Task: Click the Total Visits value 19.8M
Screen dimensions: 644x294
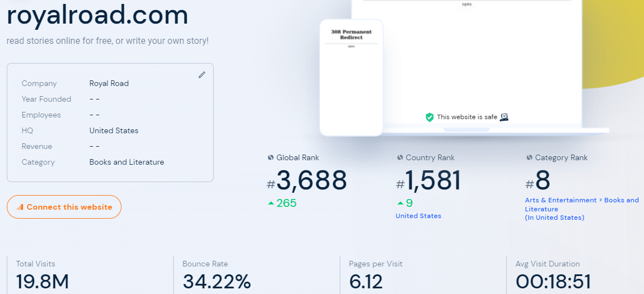Action: click(42, 282)
